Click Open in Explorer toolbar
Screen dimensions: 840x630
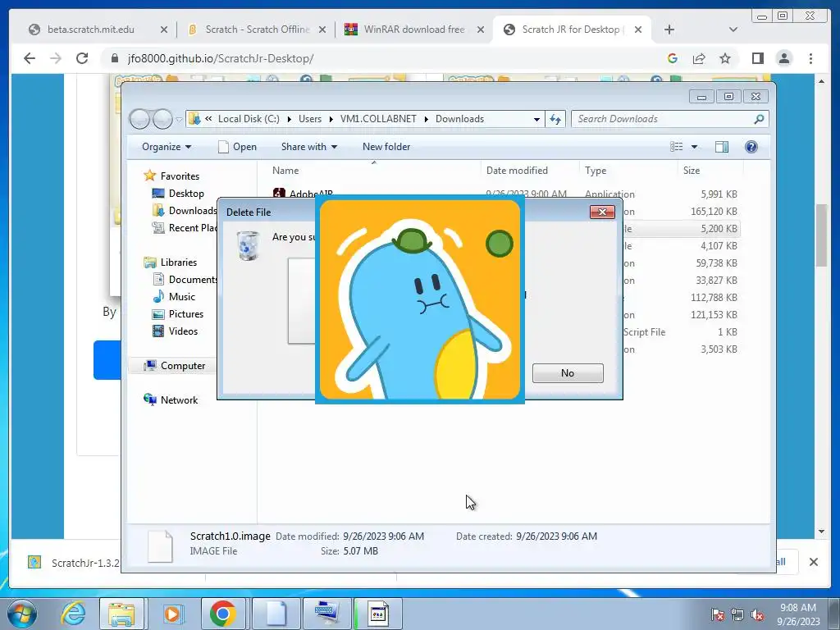237,147
